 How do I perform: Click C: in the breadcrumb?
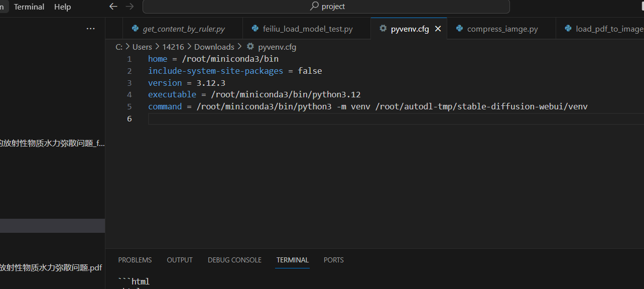click(x=119, y=47)
